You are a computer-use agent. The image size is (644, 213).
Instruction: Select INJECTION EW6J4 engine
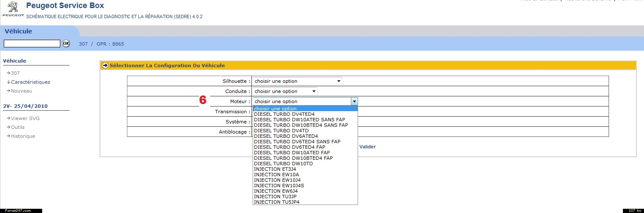pos(305,191)
